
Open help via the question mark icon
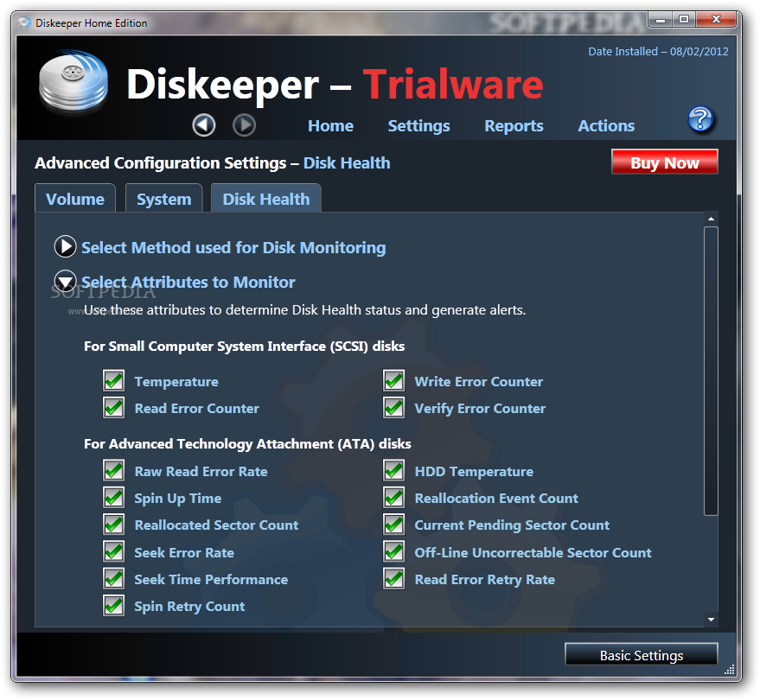click(700, 119)
